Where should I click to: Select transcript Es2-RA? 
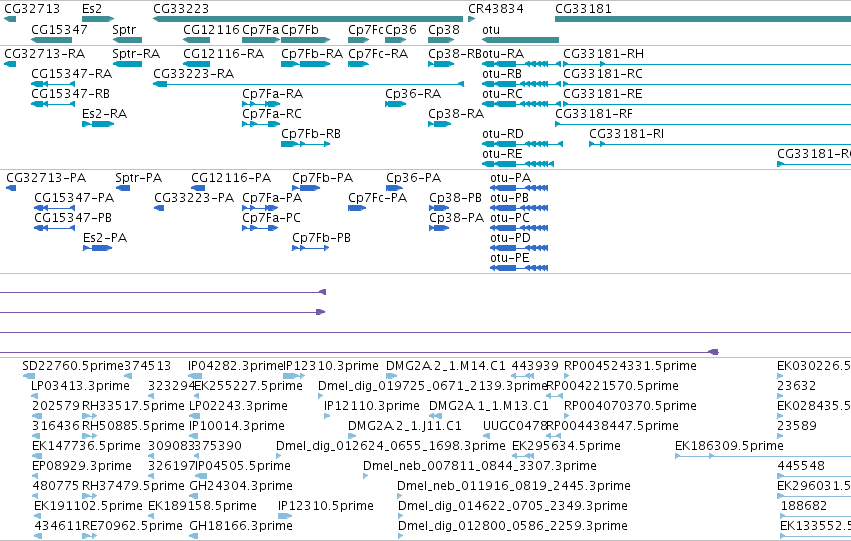point(98,124)
